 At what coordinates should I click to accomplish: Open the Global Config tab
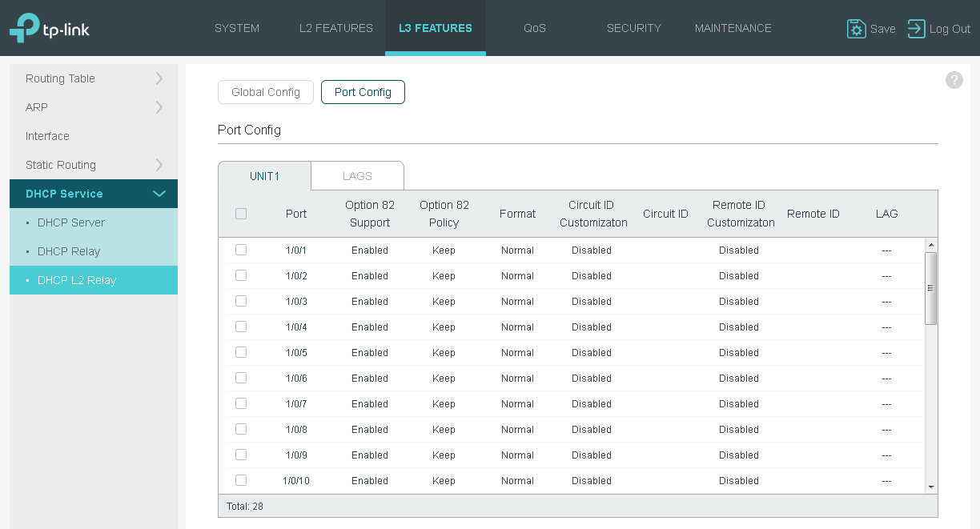pyautogui.click(x=266, y=92)
